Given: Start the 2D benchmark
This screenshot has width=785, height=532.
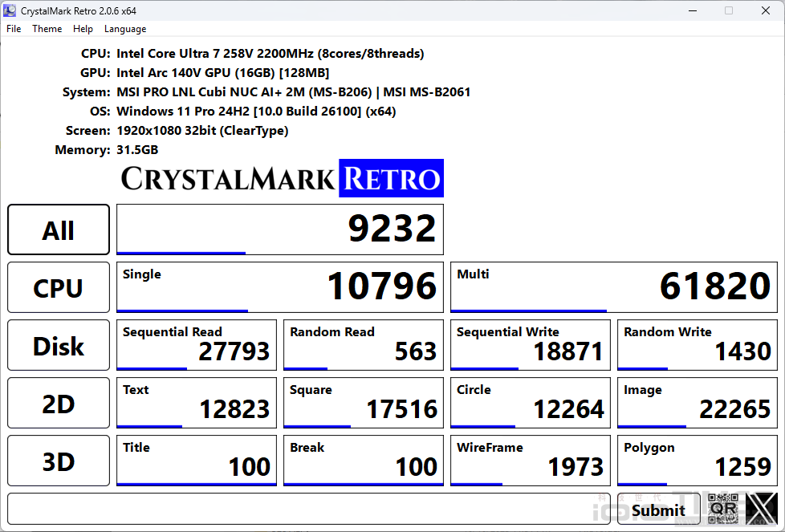Looking at the screenshot, I should click(x=59, y=403).
